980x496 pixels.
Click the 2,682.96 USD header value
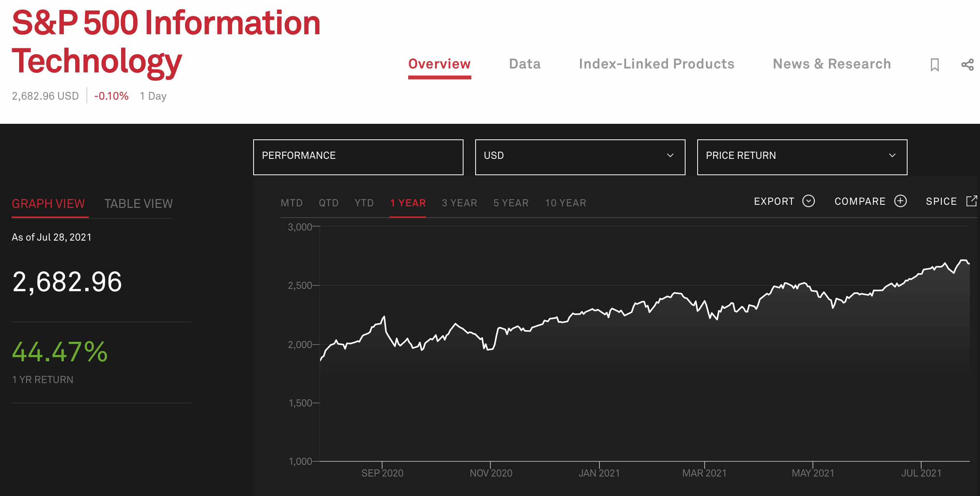[x=45, y=96]
